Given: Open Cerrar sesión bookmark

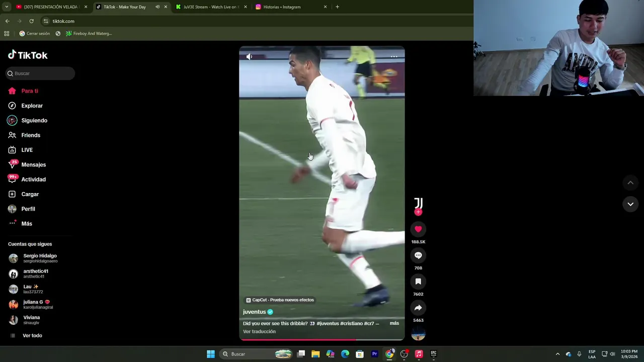Looking at the screenshot, I should [35, 34].
